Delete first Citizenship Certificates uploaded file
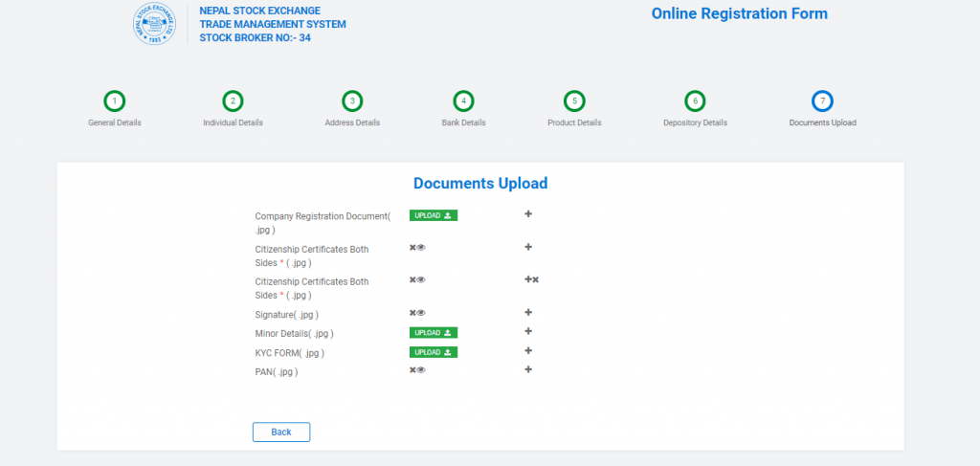 click(412, 248)
